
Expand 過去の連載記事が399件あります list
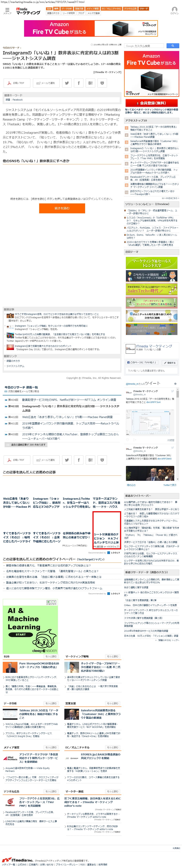pos(26,445)
